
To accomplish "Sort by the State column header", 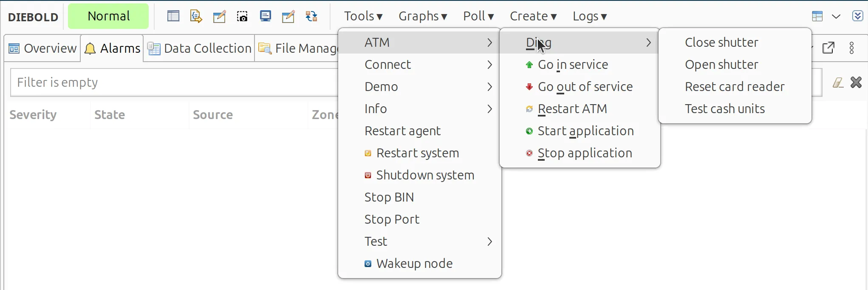I will pyautogui.click(x=110, y=115).
